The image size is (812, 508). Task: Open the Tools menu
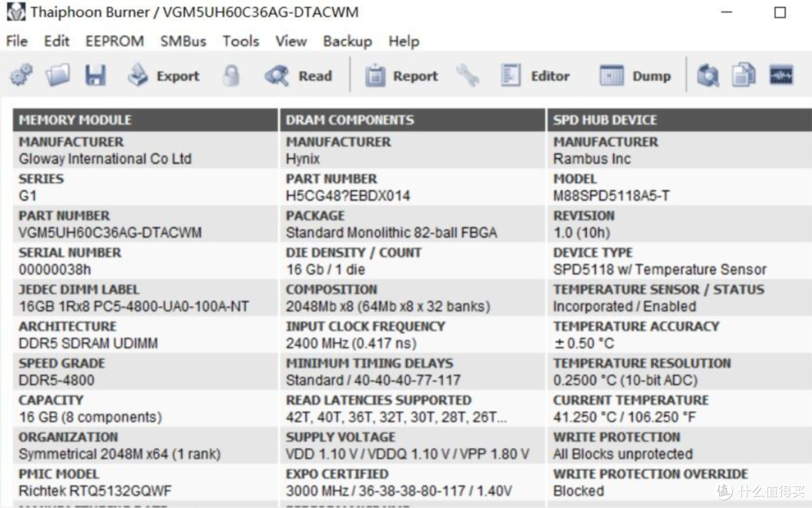[x=241, y=41]
